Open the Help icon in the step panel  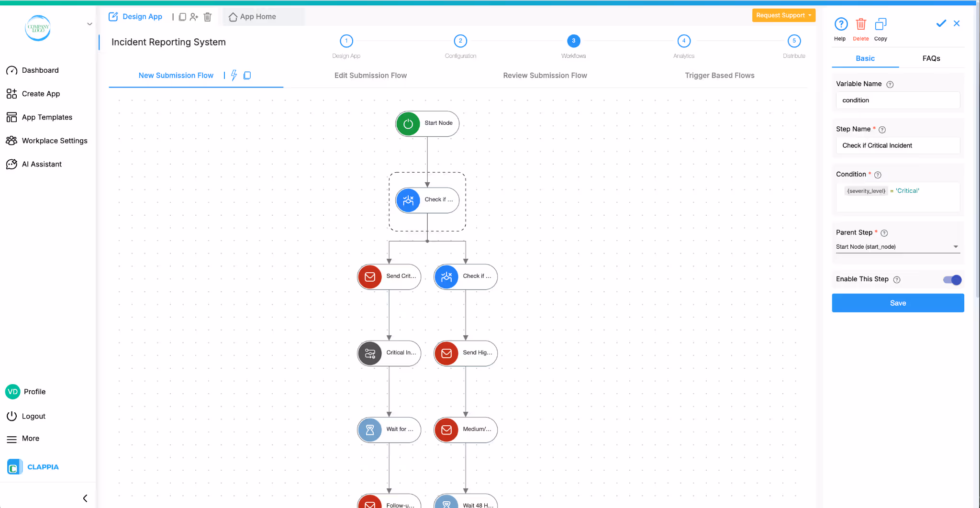coord(840,24)
